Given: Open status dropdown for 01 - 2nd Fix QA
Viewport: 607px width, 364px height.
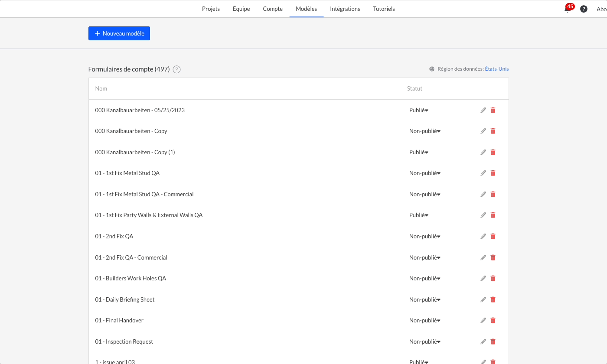Looking at the screenshot, I should coord(425,236).
